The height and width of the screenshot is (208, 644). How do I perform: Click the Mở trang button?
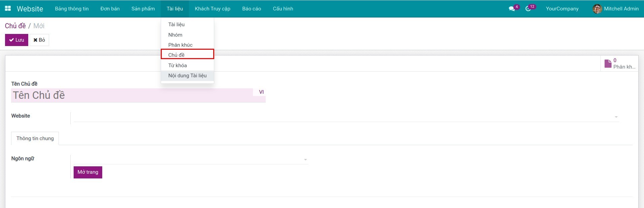point(88,172)
